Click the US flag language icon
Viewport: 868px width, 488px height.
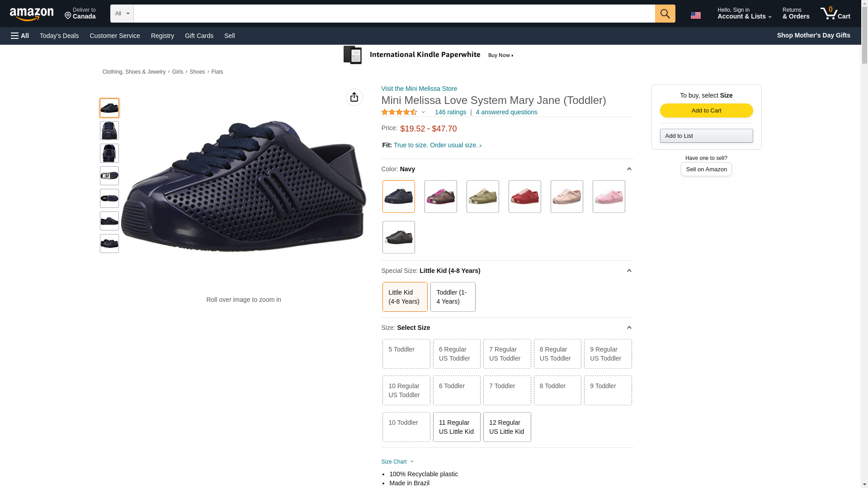695,15
